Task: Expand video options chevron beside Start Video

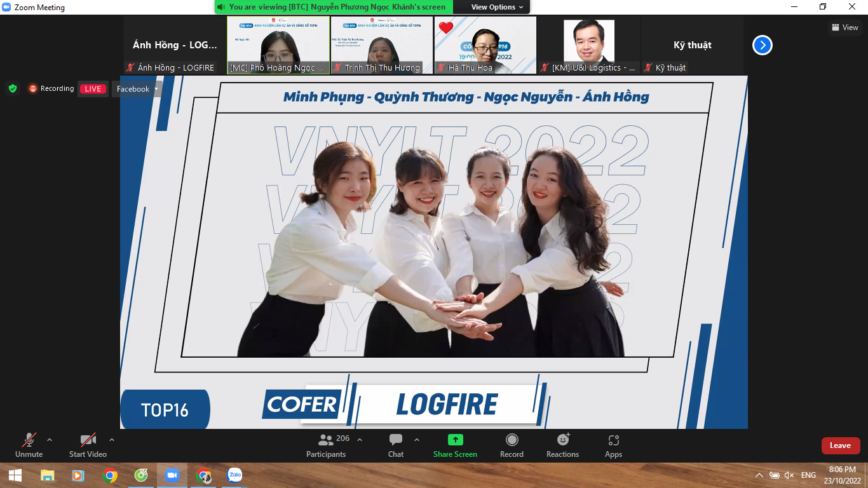Action: (112, 440)
